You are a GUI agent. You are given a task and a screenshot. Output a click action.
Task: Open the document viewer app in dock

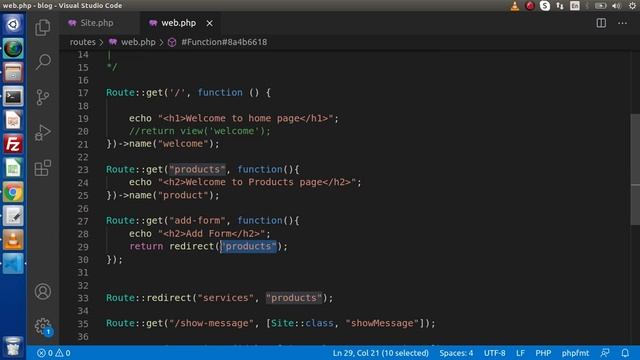tap(13, 120)
